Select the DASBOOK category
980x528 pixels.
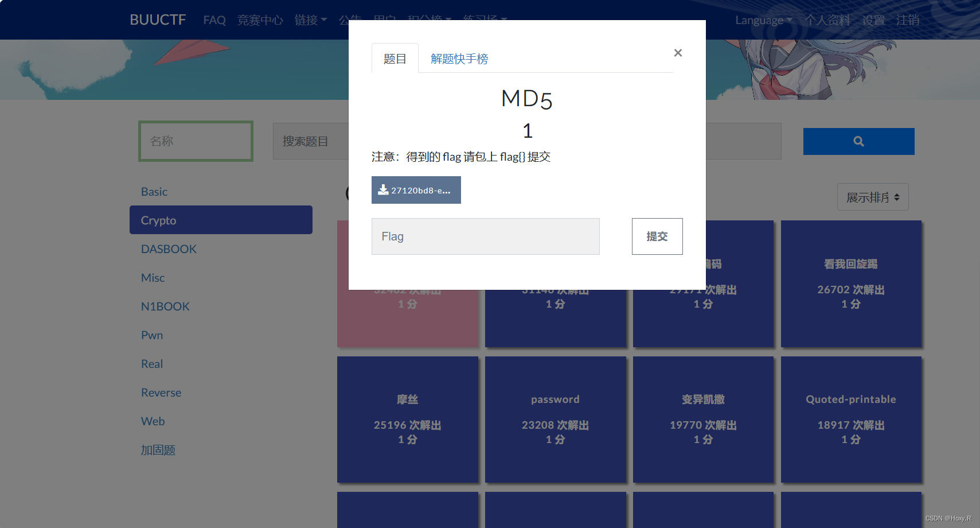[221, 249]
